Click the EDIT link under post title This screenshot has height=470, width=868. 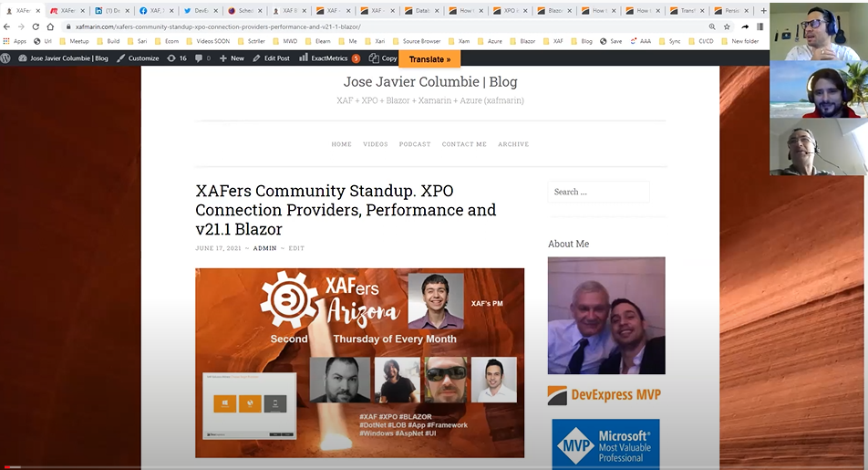[x=296, y=248]
